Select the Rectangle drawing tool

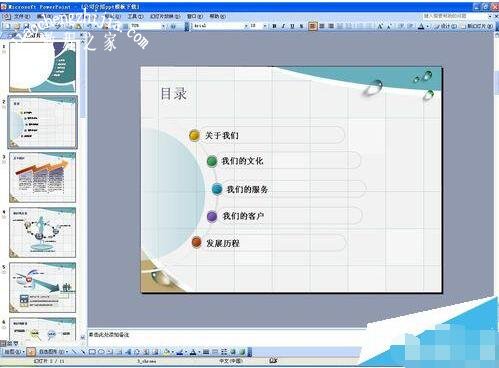click(x=92, y=352)
